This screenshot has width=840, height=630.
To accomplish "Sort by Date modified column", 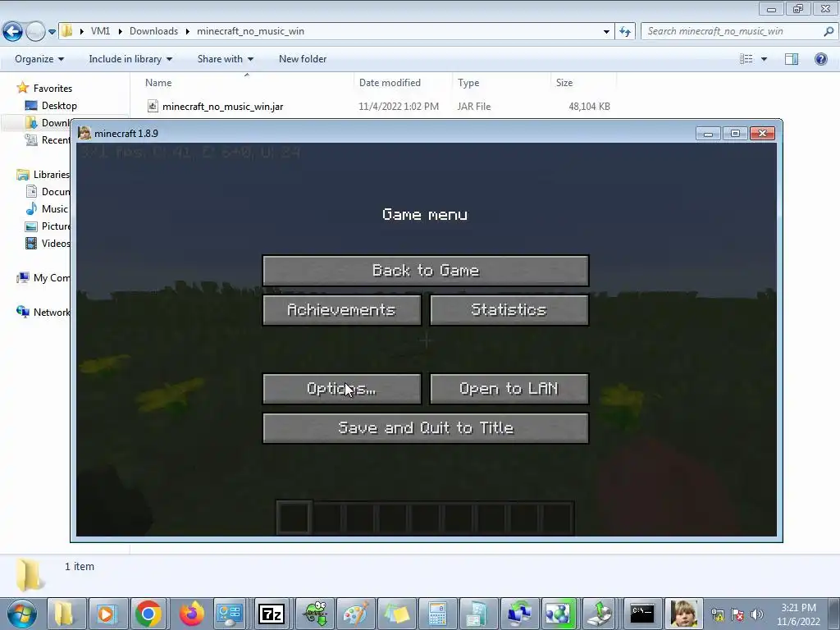I will click(403, 83).
